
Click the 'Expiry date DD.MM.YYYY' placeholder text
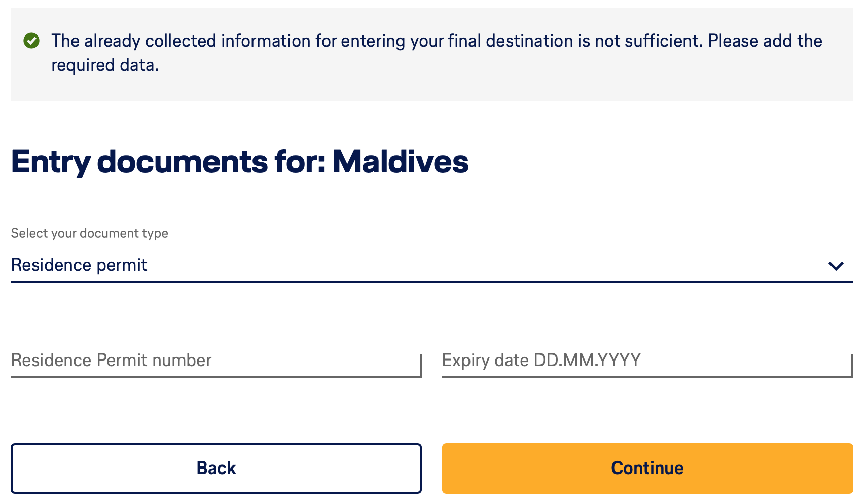coord(541,361)
